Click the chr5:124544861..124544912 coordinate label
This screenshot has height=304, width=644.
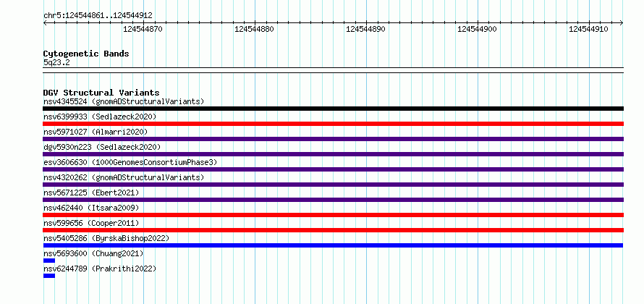coord(98,16)
